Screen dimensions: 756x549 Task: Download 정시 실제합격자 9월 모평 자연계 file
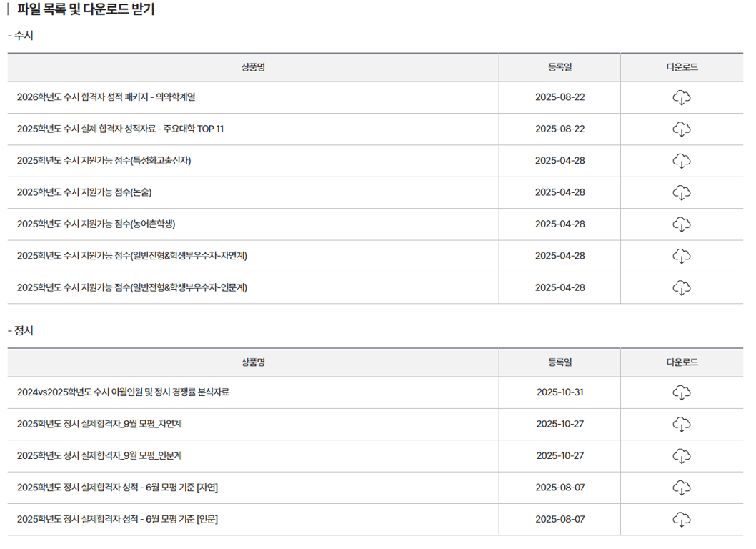682,424
